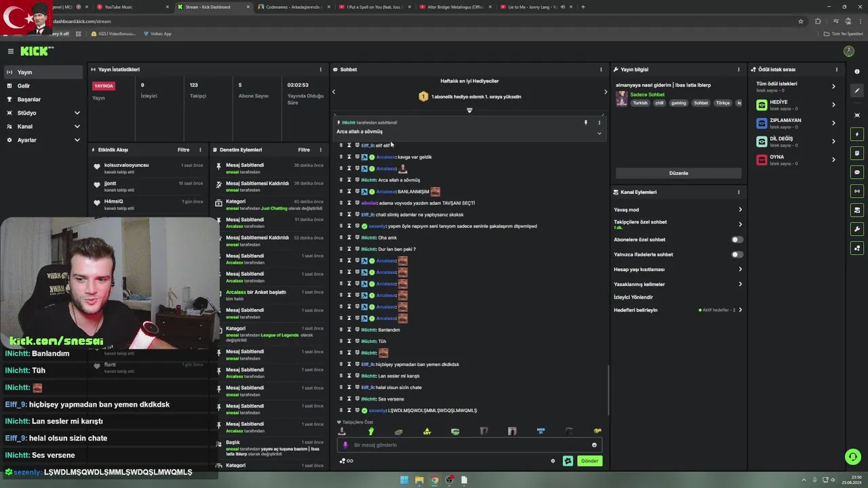
Task: Open chat settings with the gear icon
Action: (x=553, y=461)
